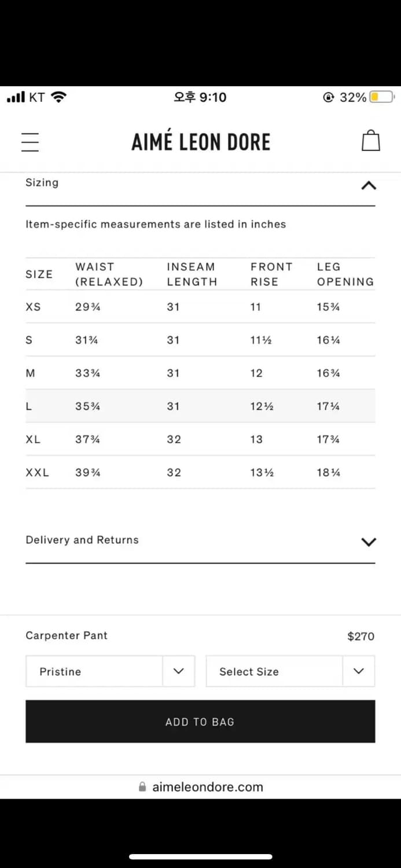Screen dimensions: 401x868
Task: Tap the rotation lock status icon
Action: (x=329, y=97)
